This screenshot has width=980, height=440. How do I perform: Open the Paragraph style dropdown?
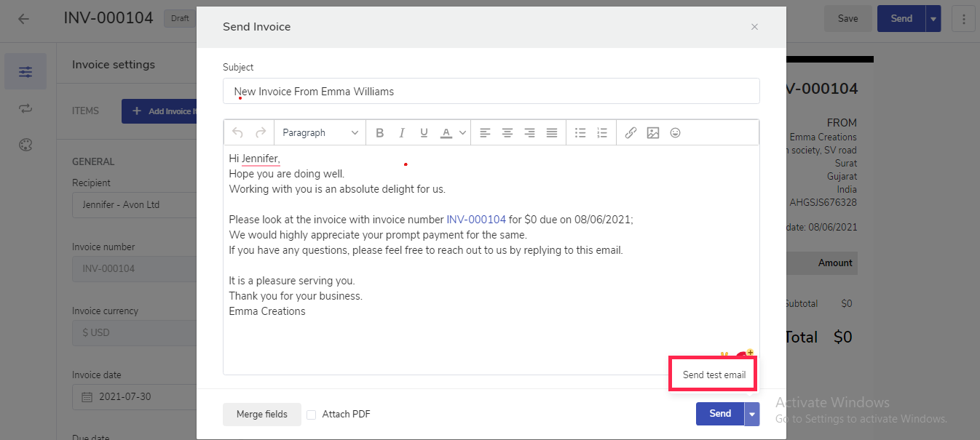coord(320,133)
